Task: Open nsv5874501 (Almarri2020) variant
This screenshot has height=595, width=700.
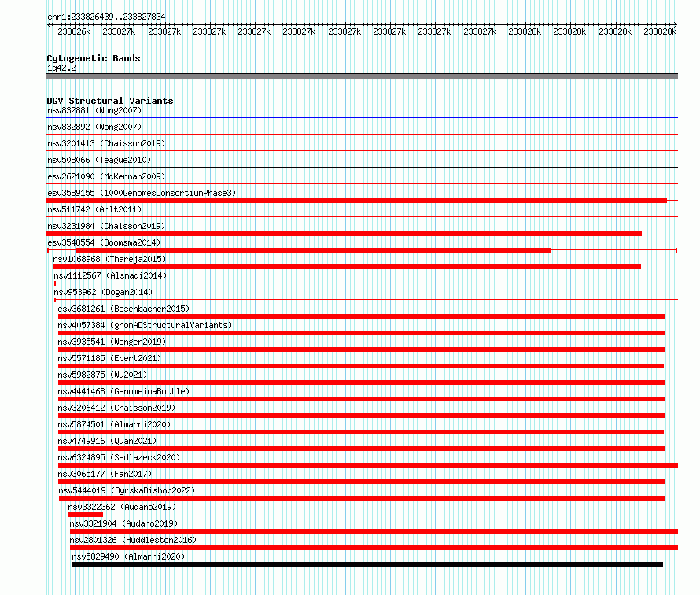Action: coord(114,424)
